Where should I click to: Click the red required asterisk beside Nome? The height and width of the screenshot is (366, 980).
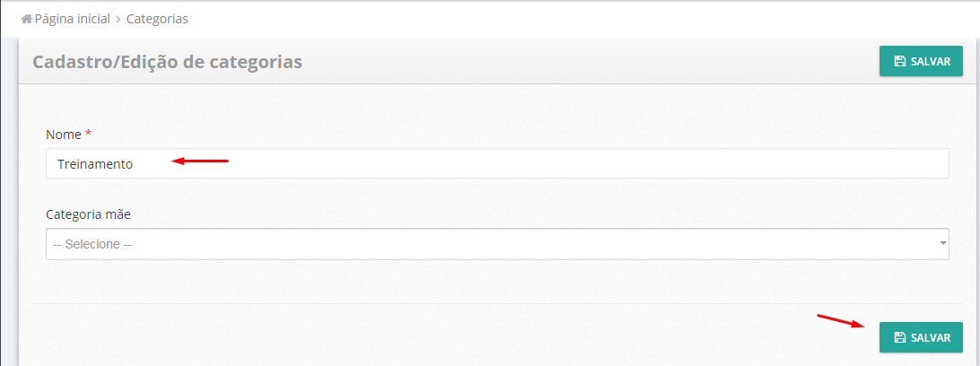(x=88, y=135)
